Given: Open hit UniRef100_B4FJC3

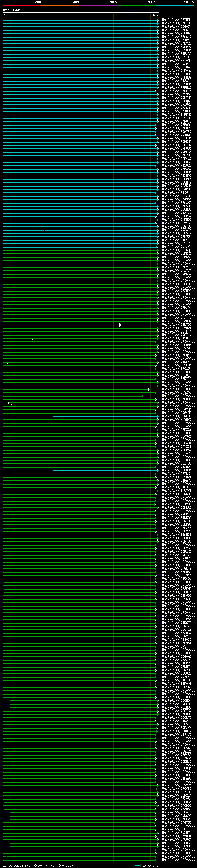Looking at the screenshot, I should [x=177, y=54].
